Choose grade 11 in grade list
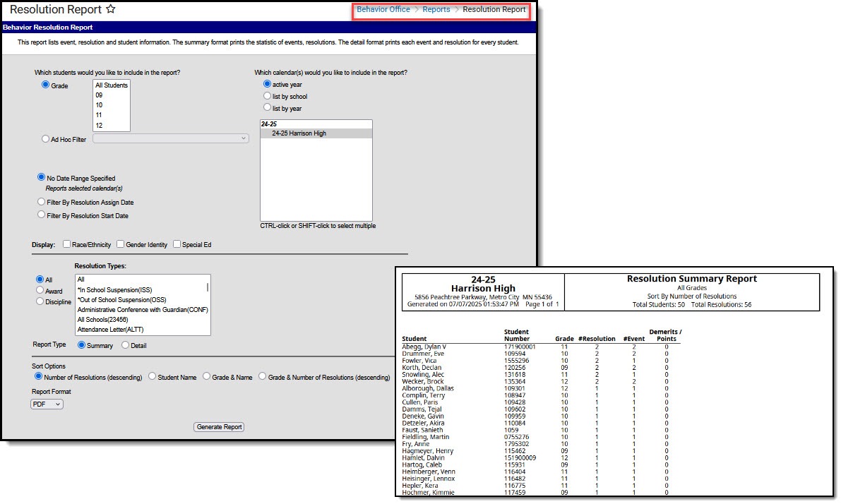 point(112,115)
